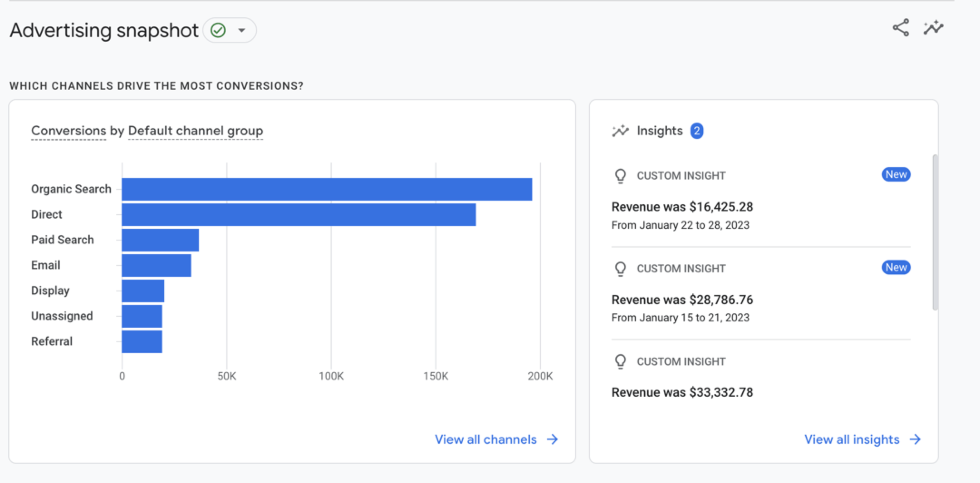
Task: Click the share report icon
Action: [x=901, y=28]
